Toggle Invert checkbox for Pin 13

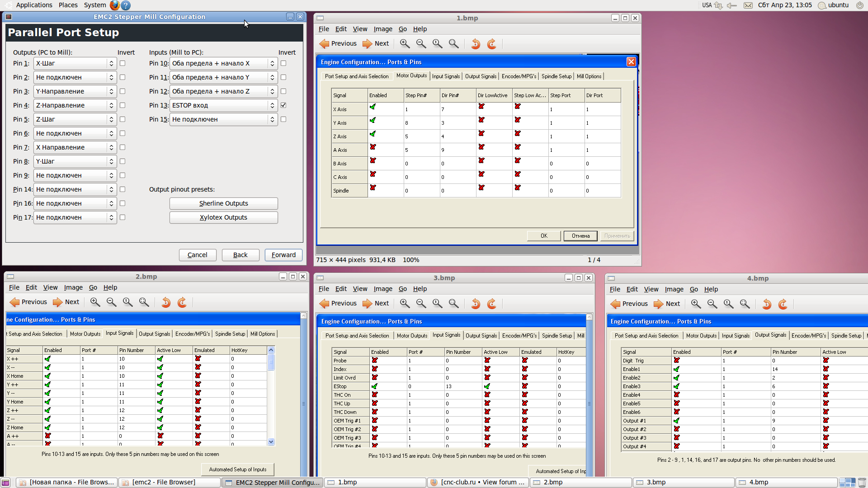coord(283,105)
